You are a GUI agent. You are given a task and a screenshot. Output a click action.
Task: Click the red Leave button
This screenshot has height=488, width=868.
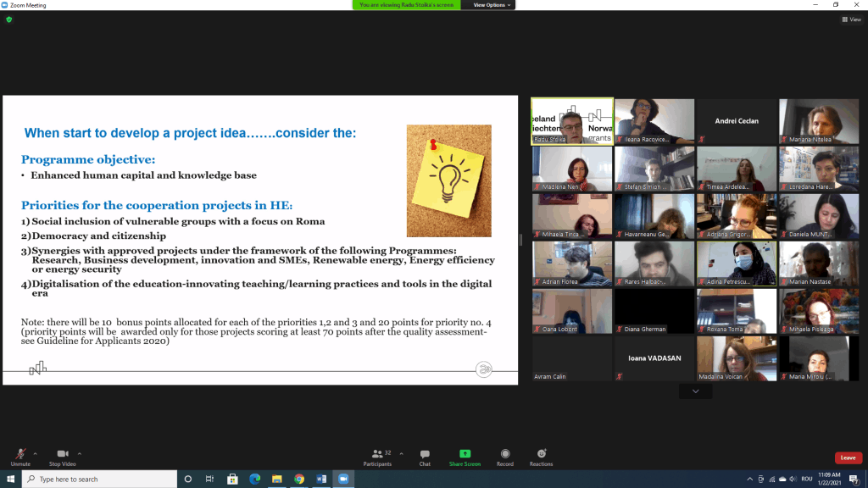(848, 457)
